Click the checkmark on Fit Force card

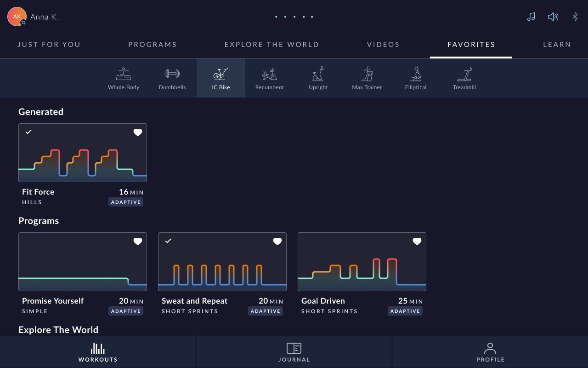pyautogui.click(x=28, y=132)
